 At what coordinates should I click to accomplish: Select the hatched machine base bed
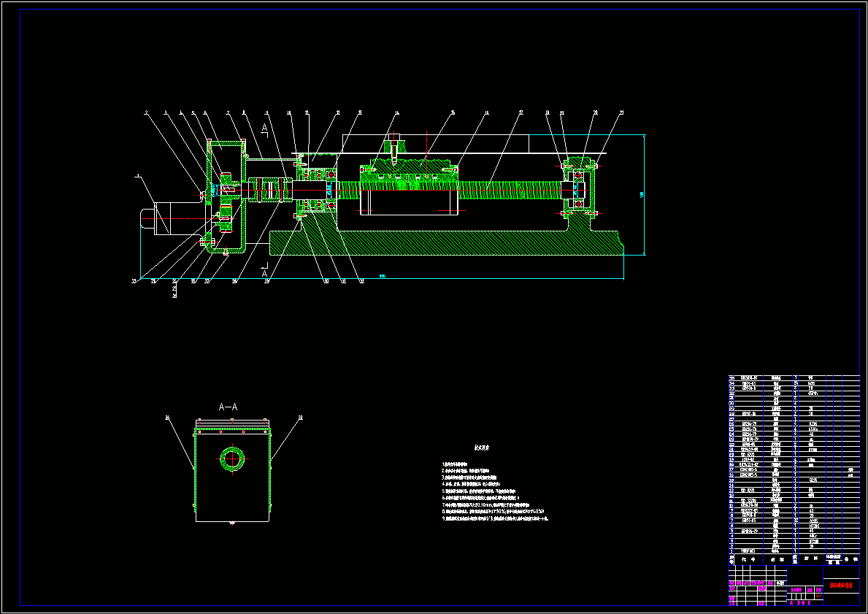pyautogui.click(x=446, y=243)
